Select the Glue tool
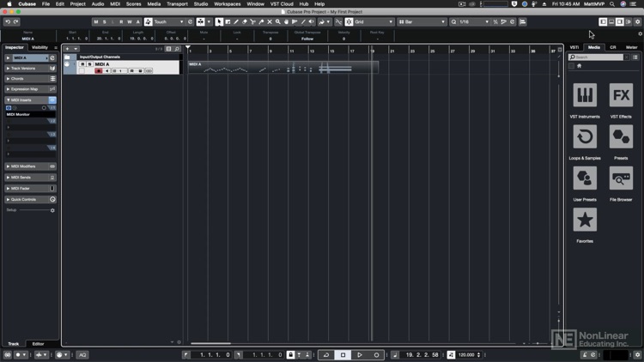The height and width of the screenshot is (362, 644). pos(261,21)
